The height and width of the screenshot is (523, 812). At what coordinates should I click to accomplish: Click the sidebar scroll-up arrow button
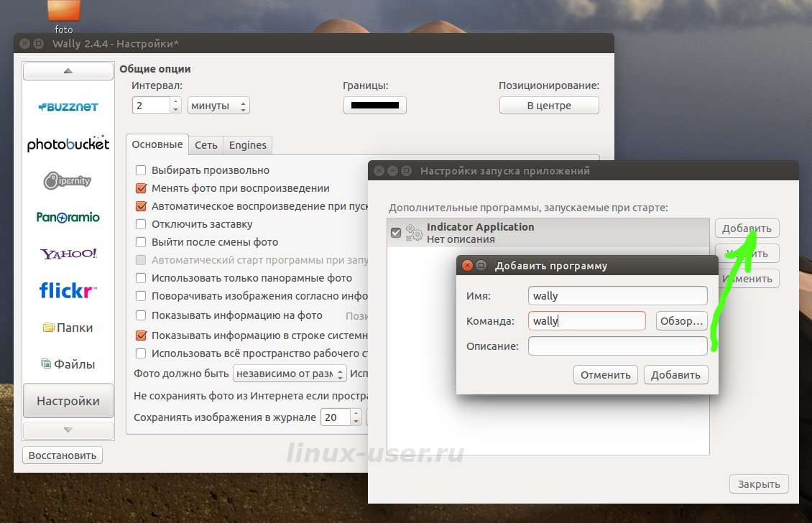68,71
